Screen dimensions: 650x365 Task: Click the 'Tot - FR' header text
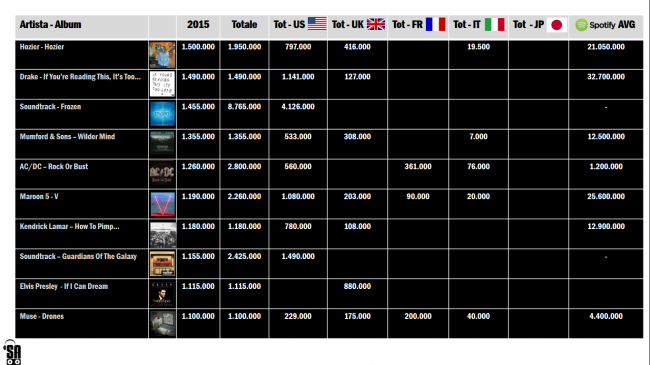click(407, 24)
